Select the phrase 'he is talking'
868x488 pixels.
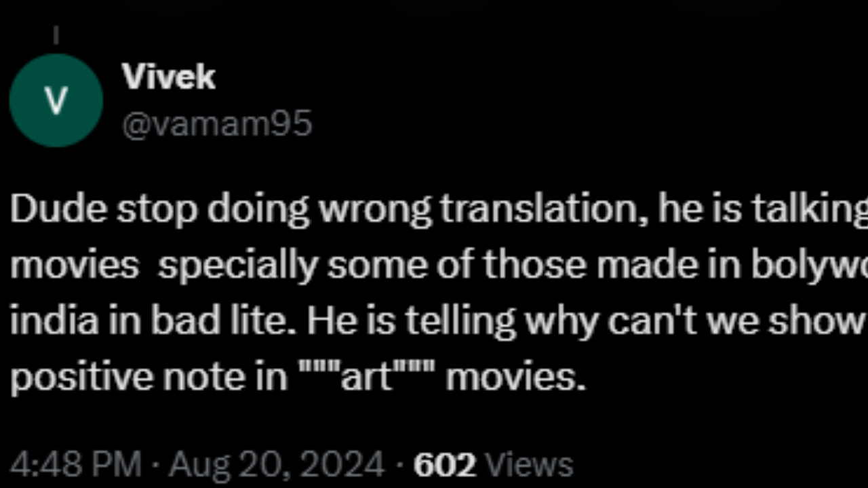(762, 211)
